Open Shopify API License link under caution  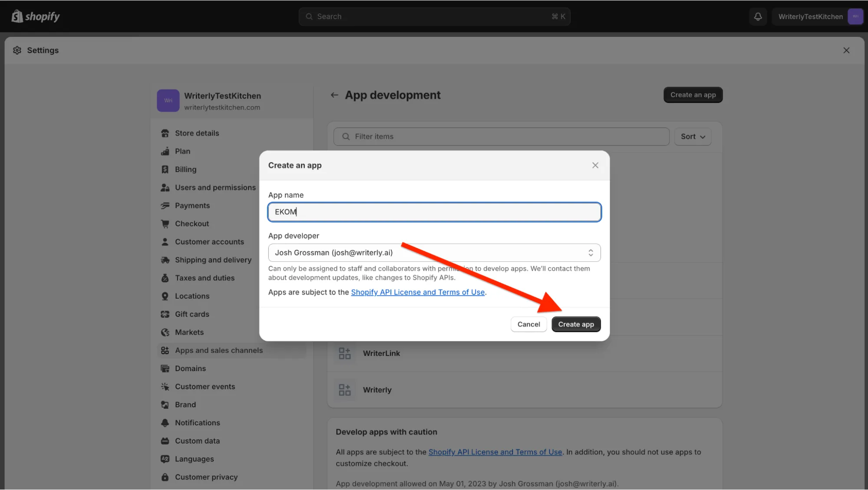495,452
